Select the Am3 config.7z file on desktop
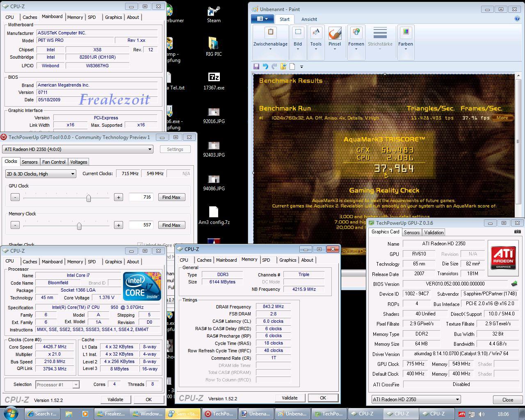Image resolution: width=525 pixels, height=420 pixels. [214, 215]
